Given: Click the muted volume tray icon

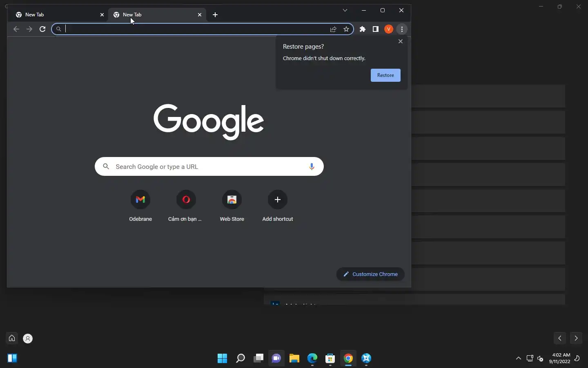Looking at the screenshot, I should pyautogui.click(x=541, y=359).
